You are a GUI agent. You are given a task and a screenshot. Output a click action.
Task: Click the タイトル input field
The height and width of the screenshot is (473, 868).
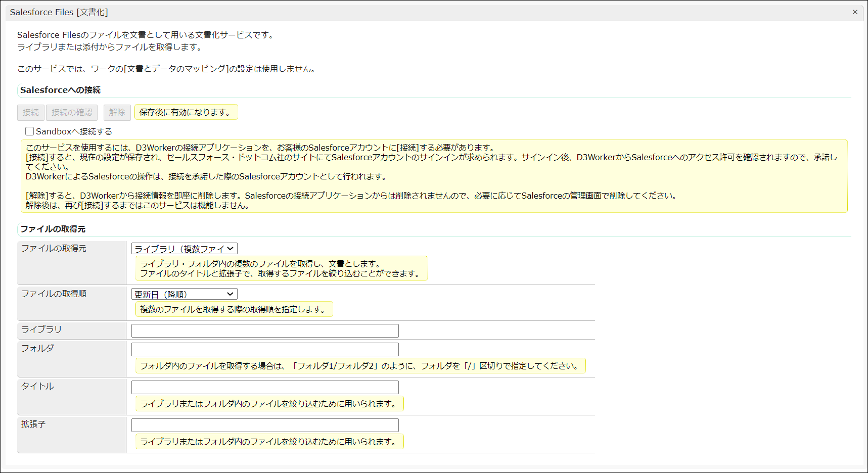tap(264, 387)
